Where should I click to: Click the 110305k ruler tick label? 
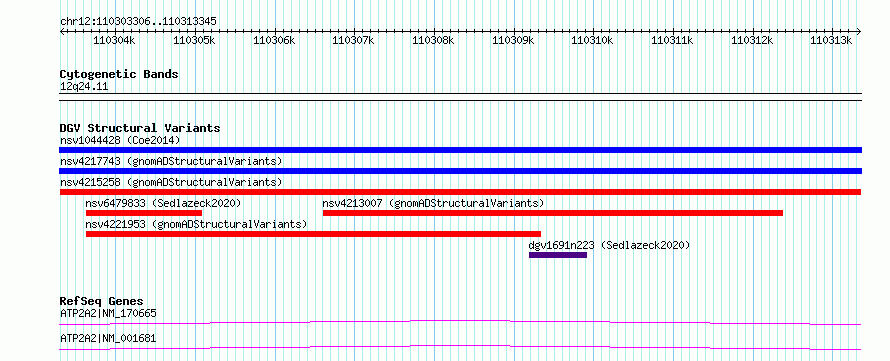[x=194, y=40]
